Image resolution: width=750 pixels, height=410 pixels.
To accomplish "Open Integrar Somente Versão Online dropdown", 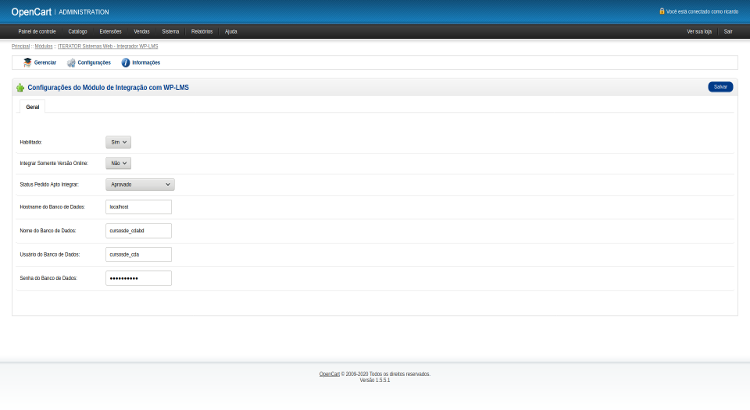I will coord(118,163).
